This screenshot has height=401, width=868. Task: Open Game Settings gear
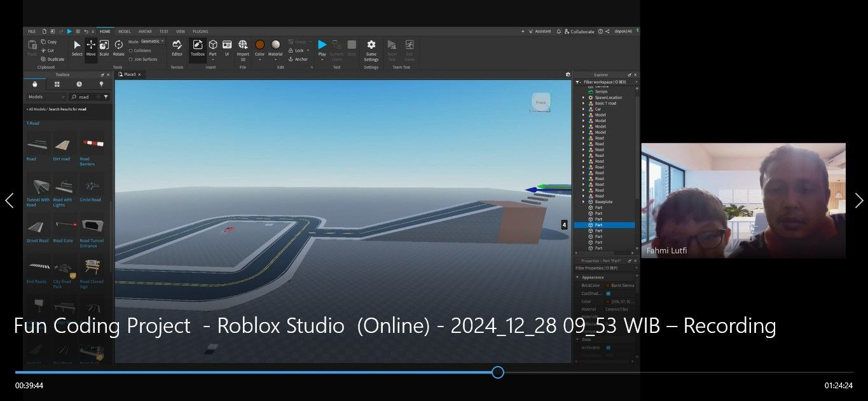click(371, 50)
